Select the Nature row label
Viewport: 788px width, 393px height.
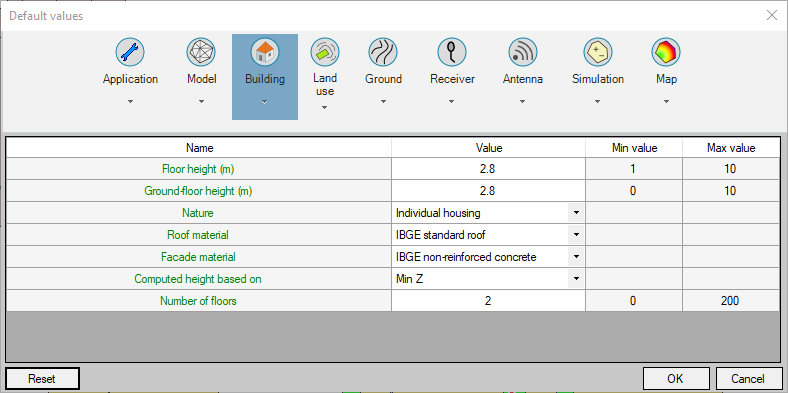coord(198,213)
